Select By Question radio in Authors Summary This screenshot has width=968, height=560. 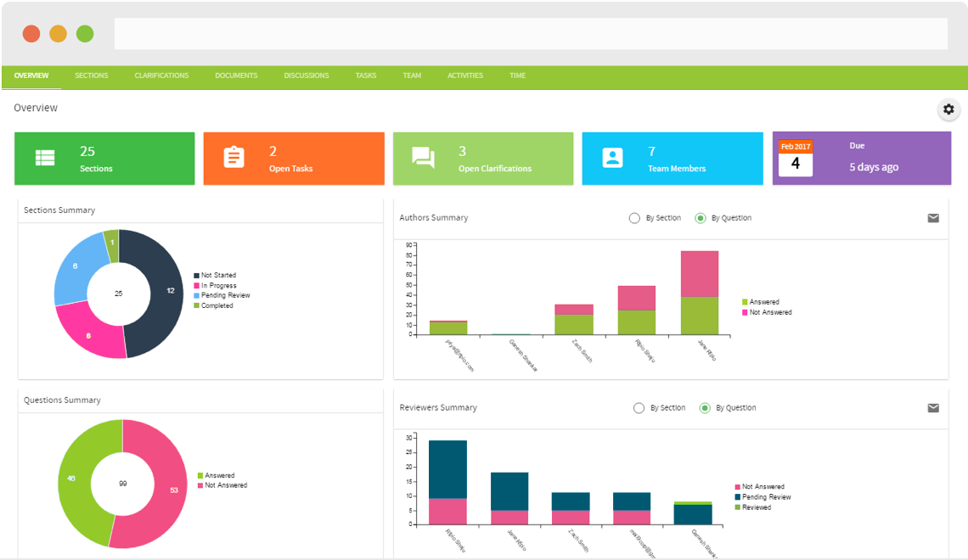(700, 218)
